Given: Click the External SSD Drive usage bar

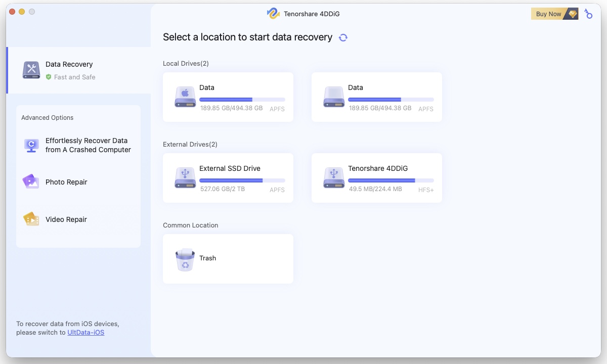Looking at the screenshot, I should click(242, 180).
